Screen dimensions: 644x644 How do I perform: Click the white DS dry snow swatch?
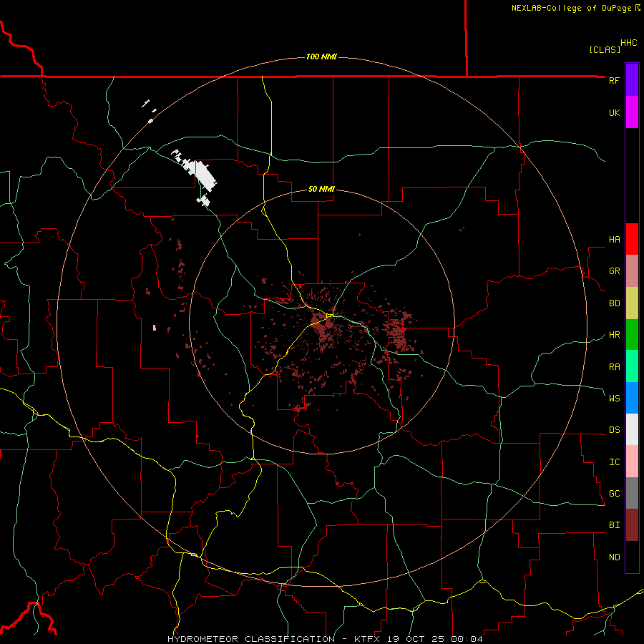pos(632,429)
